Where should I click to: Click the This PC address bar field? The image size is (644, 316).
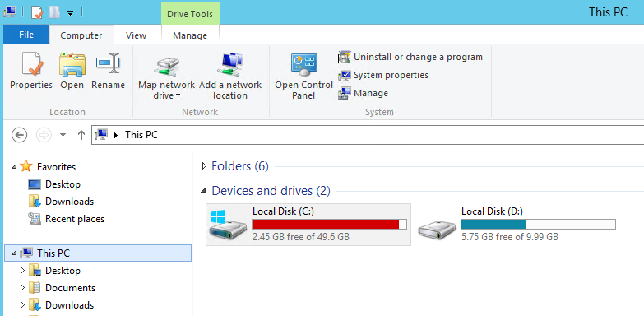367,135
